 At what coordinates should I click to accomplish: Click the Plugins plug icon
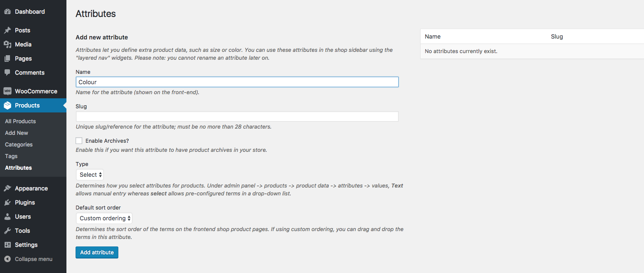(7, 202)
